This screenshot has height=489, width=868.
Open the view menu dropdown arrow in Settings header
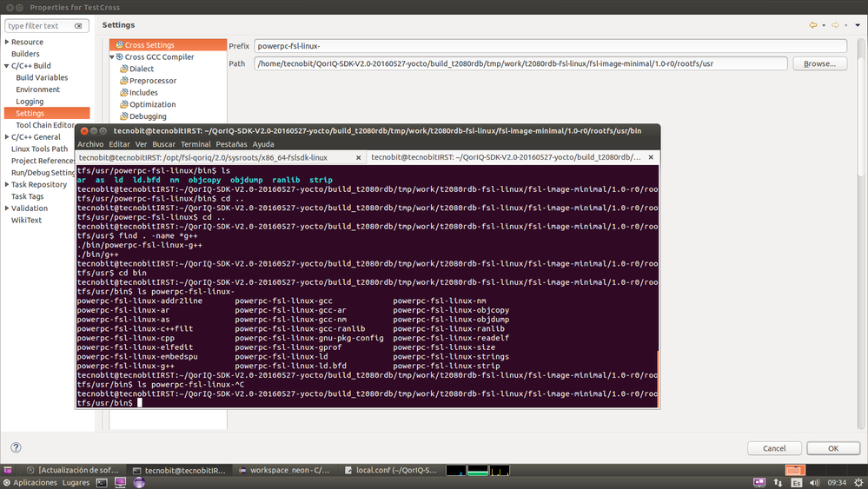858,25
